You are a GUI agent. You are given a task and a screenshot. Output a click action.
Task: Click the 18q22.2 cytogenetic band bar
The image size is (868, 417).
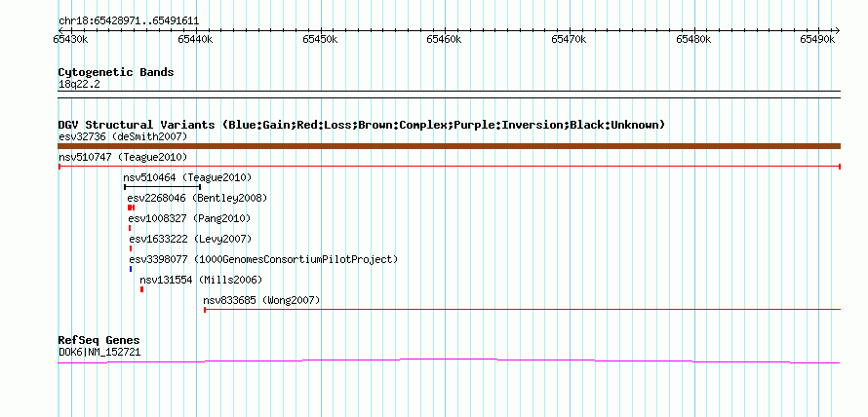(x=449, y=94)
